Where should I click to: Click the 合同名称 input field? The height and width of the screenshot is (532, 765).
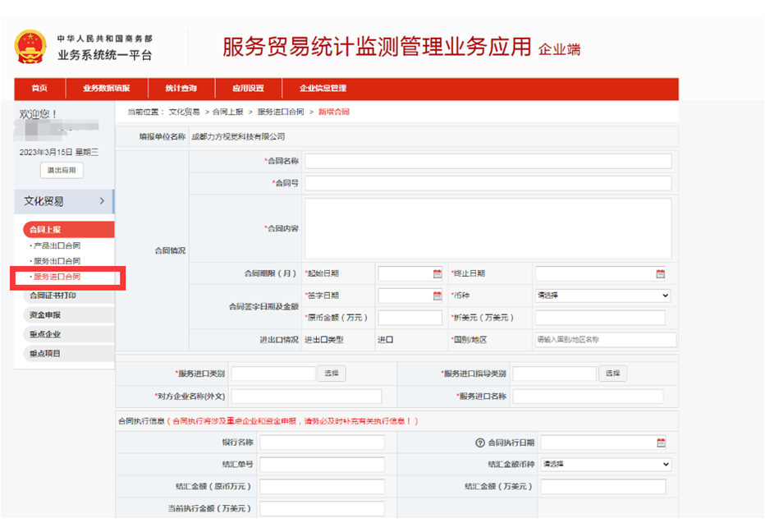(x=488, y=161)
